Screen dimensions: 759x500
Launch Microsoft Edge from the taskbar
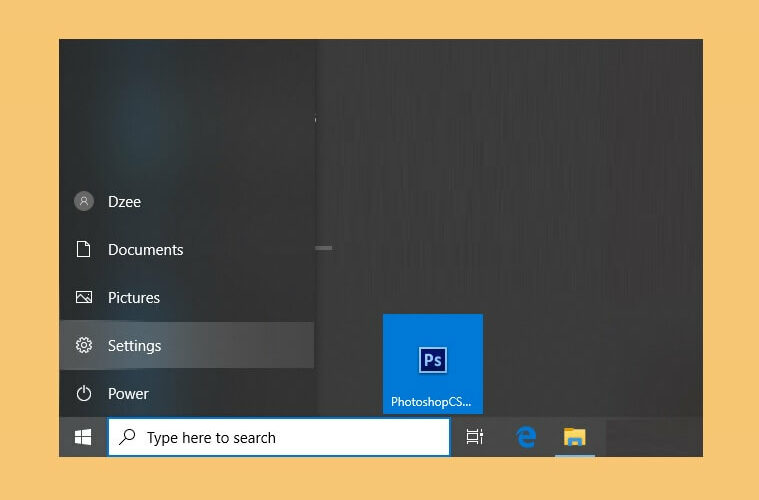[526, 437]
